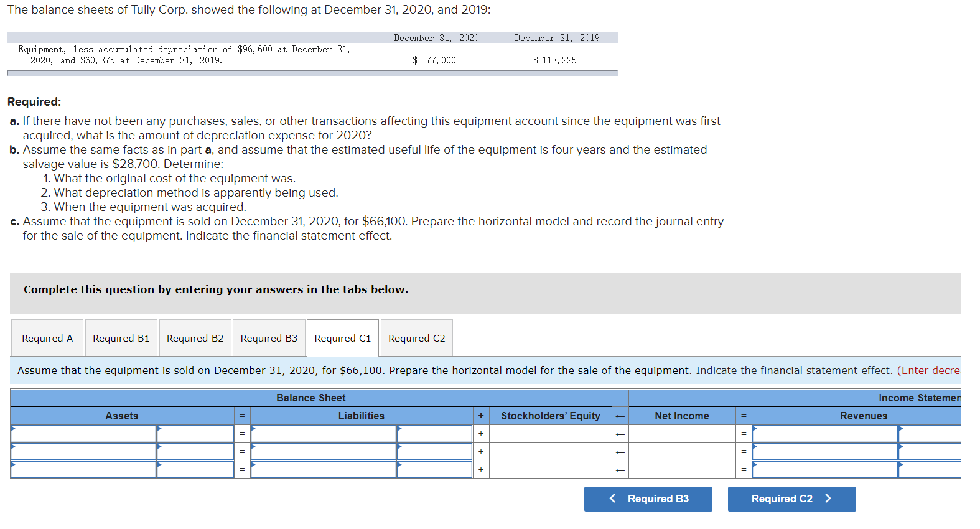Click the Required B3 back button
The height and width of the screenshot is (529, 980).
pyautogui.click(x=648, y=499)
